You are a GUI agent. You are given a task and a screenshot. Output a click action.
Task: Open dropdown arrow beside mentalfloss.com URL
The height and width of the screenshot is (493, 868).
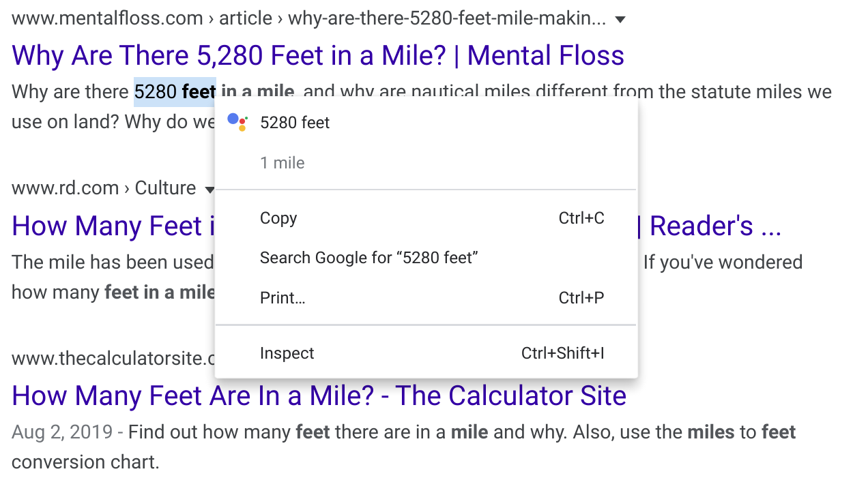click(x=620, y=20)
